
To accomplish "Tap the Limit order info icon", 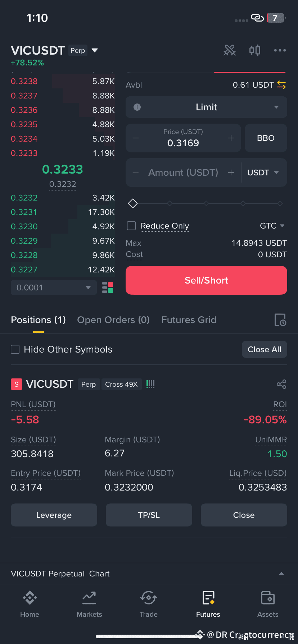I will [x=137, y=107].
